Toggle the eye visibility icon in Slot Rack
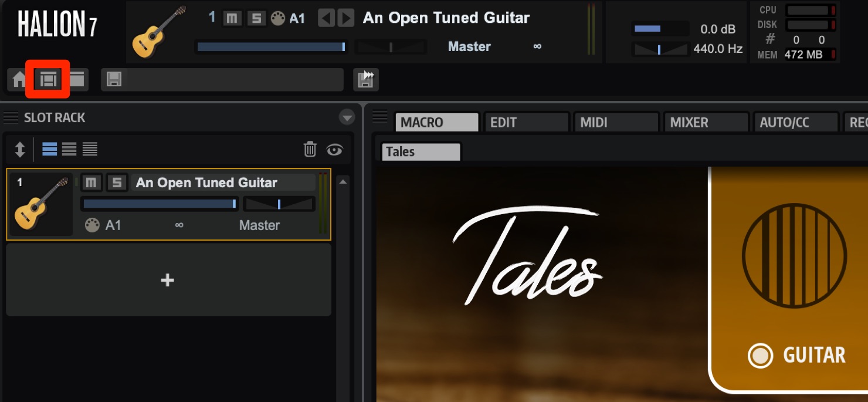This screenshot has width=868, height=402. pyautogui.click(x=335, y=150)
